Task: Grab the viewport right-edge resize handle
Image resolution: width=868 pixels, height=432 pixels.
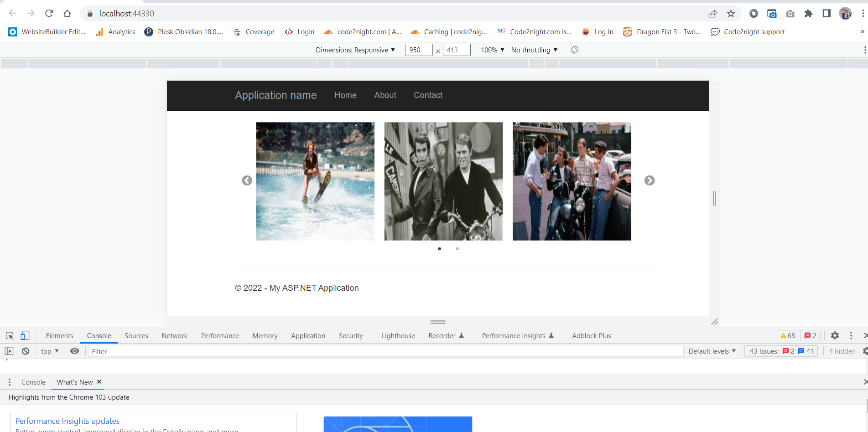Action: tap(714, 198)
